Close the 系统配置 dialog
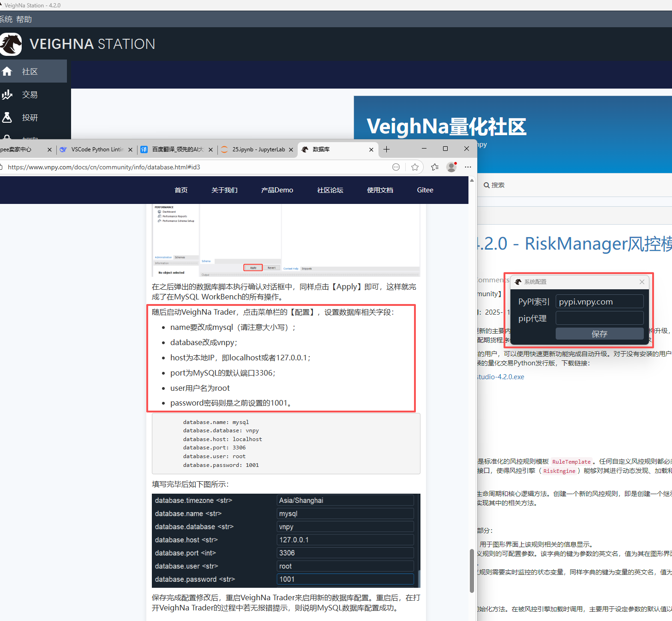This screenshot has height=621, width=672. [642, 282]
